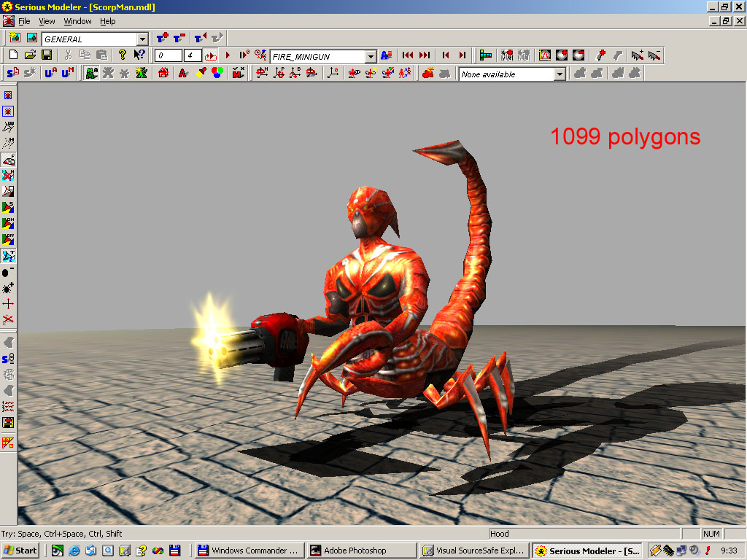Click the sphere with red minus icon

(578, 55)
